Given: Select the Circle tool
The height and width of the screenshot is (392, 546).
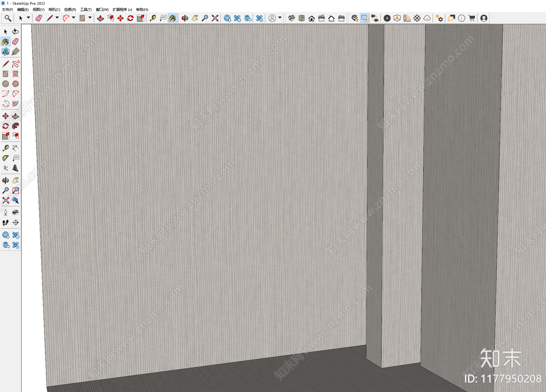Looking at the screenshot, I should click(5, 84).
